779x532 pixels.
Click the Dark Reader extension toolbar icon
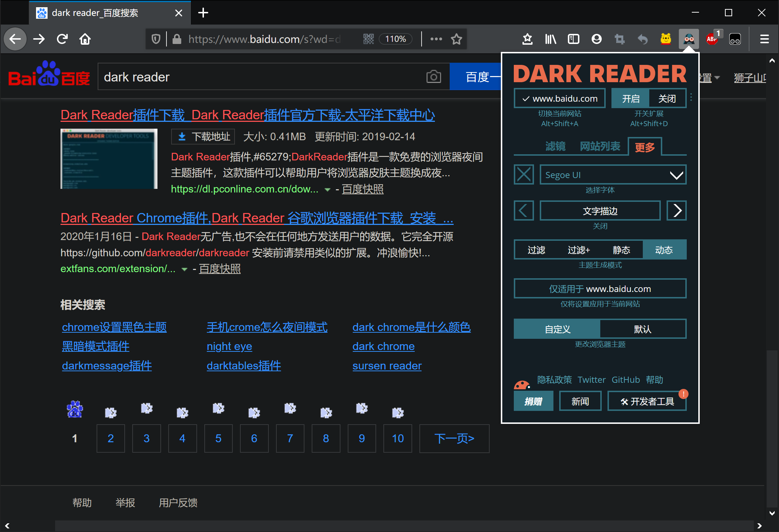[689, 39]
